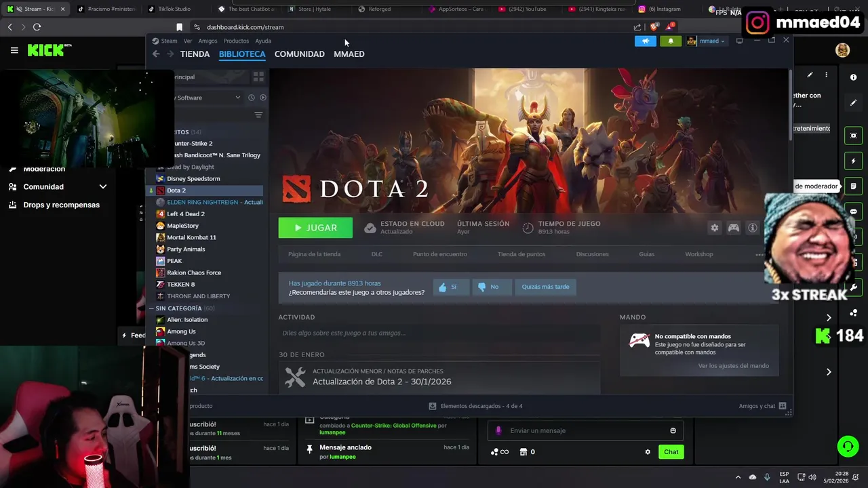Open Kick chat settings gear
Screen dimensions: 868x488
point(648,452)
